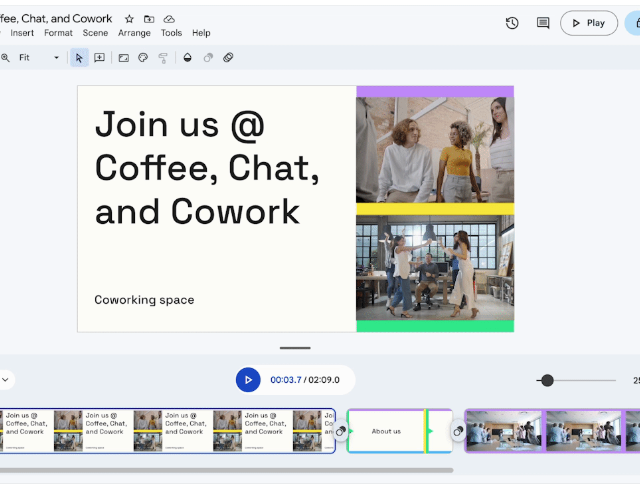The width and height of the screenshot is (640, 489).
Task: Click the move to folder icon
Action: [x=149, y=19]
